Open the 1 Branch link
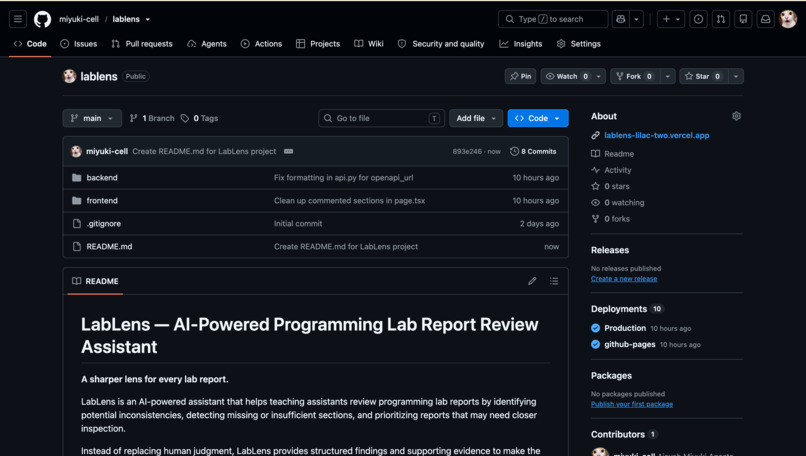Viewport: 806px width, 456px height. (x=152, y=118)
